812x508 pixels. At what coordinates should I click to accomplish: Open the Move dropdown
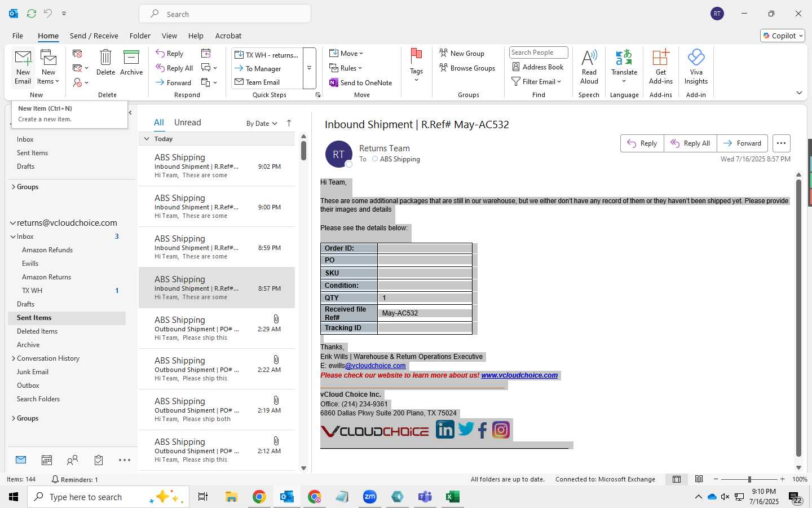click(347, 53)
